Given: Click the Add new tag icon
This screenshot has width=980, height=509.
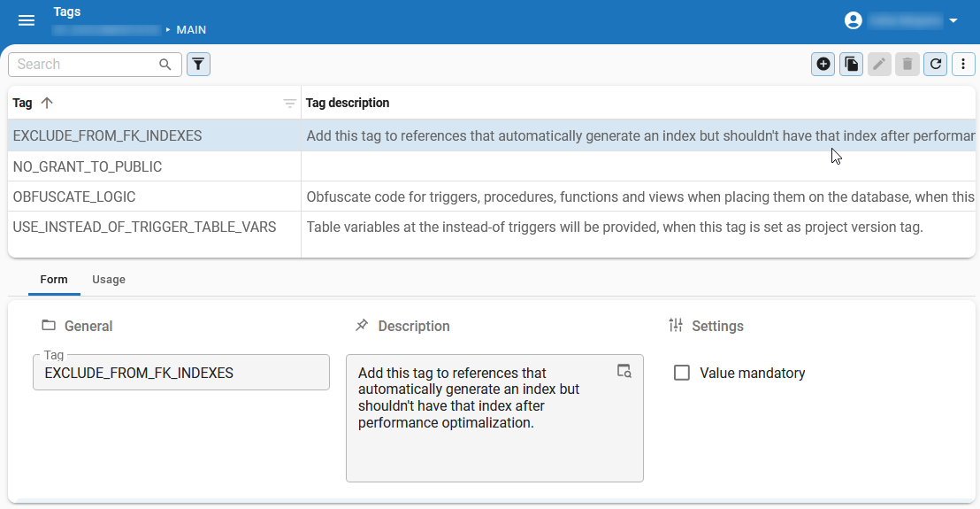Looking at the screenshot, I should point(823,64).
